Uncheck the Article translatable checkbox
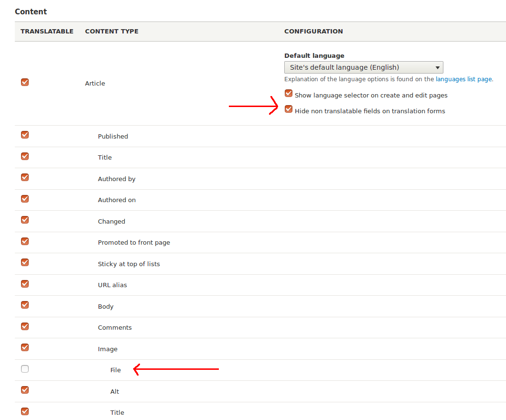The height and width of the screenshot is (420, 506). [24, 82]
